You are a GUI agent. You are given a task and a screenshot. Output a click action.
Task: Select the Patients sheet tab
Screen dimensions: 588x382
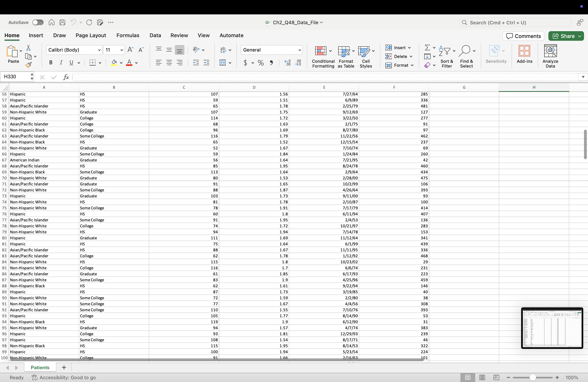click(40, 367)
